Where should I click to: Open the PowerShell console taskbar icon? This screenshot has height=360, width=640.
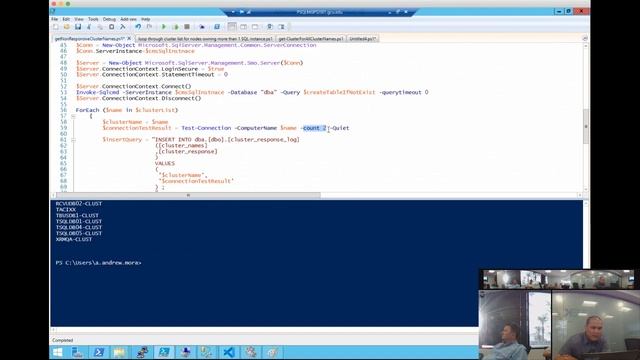tap(98, 352)
